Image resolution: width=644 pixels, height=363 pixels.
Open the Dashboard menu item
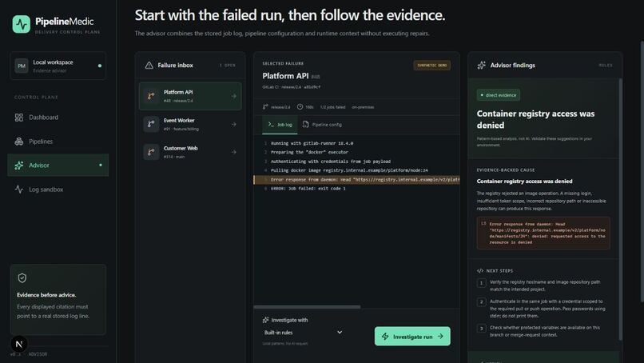(58, 118)
